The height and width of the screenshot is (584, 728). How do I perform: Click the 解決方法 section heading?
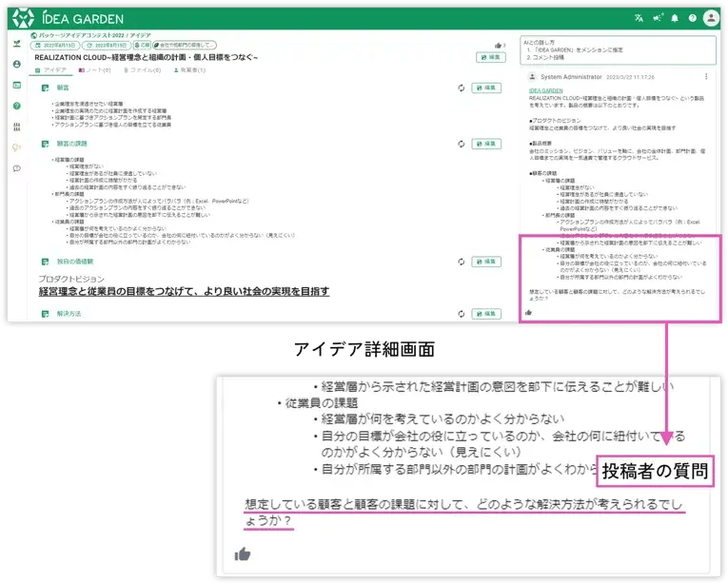[x=69, y=314]
